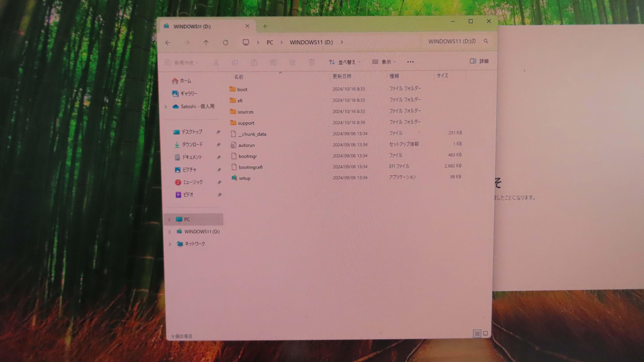This screenshot has width=644, height=362.
Task: Select the bootmgr file
Action: pos(244,156)
